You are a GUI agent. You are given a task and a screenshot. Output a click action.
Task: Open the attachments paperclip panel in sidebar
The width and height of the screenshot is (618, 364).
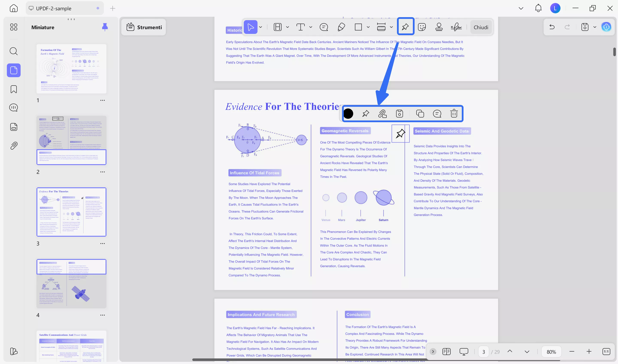(x=14, y=146)
